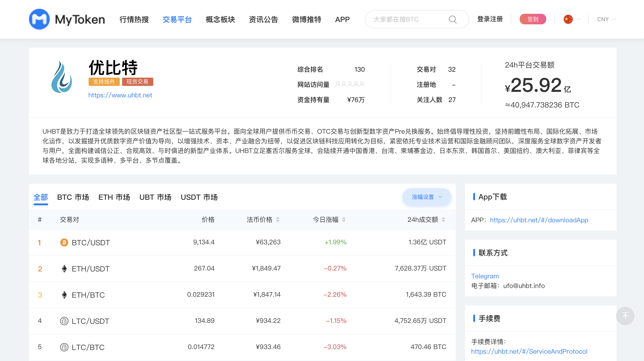Click the 交易对 column header
Screen dimensions: 644x361
69,220
